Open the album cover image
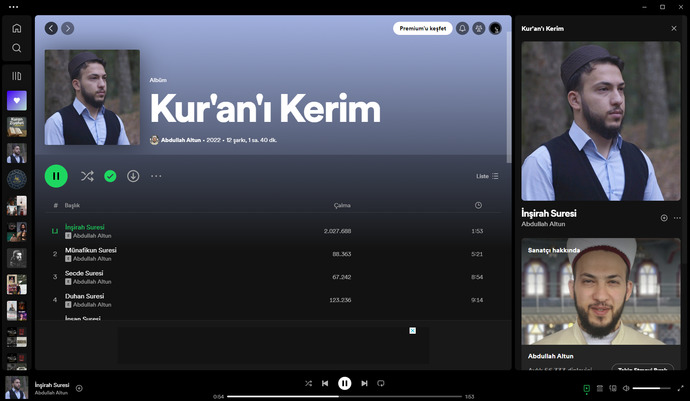This screenshot has height=401, width=690. coord(92,97)
